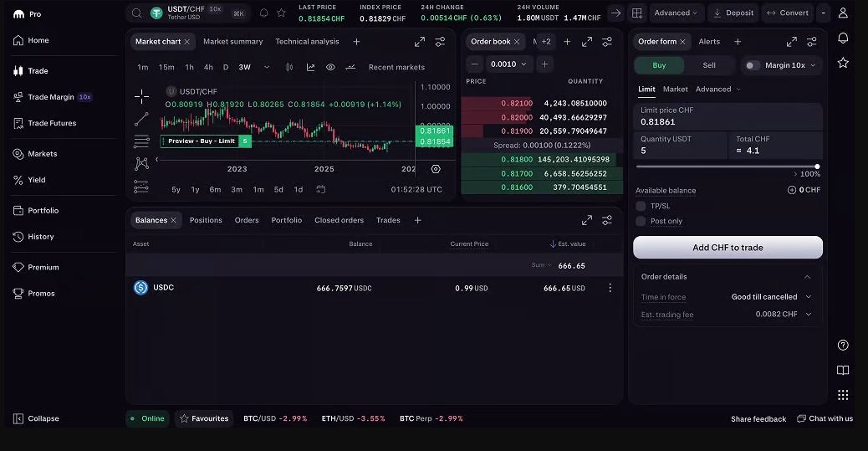Click the order amount percentage slider handle
This screenshot has width=868, height=451.
tap(817, 167)
